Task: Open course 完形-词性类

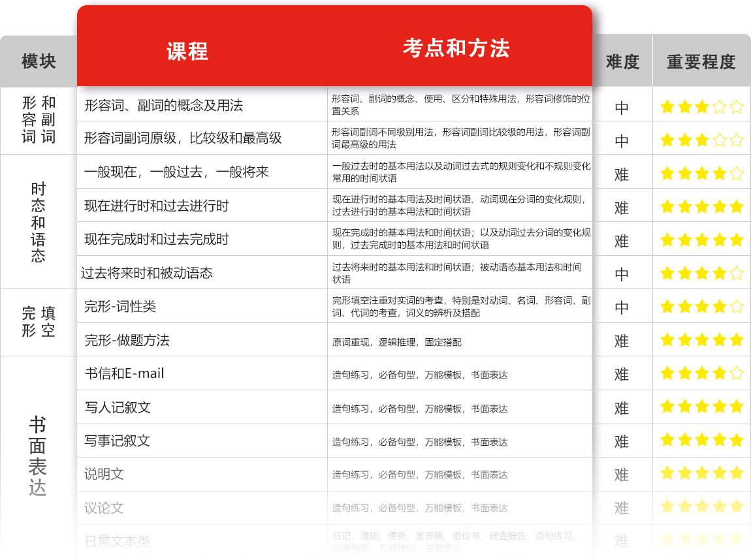Action: [x=120, y=306]
